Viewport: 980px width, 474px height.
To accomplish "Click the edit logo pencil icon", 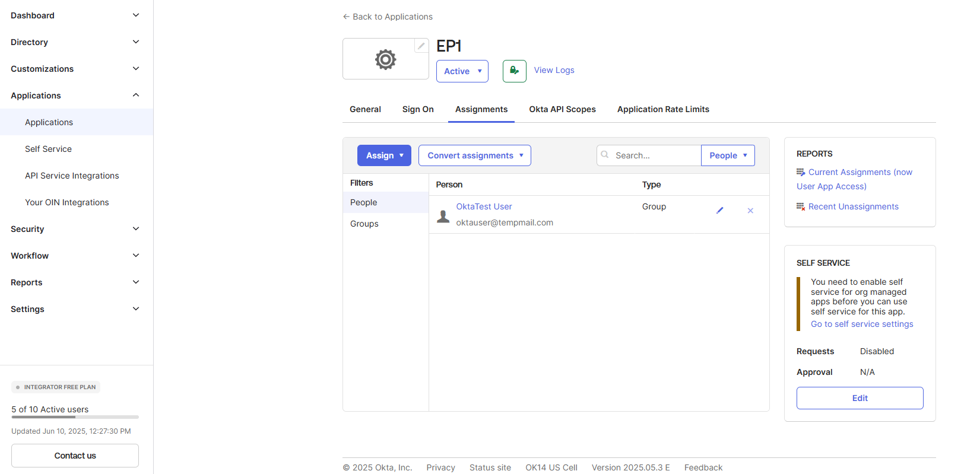I will [x=421, y=46].
